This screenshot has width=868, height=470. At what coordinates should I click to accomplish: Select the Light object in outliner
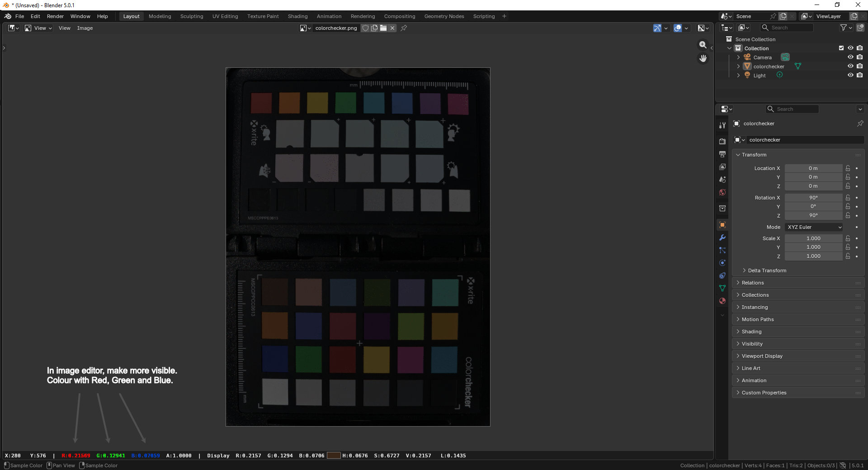tap(759, 76)
